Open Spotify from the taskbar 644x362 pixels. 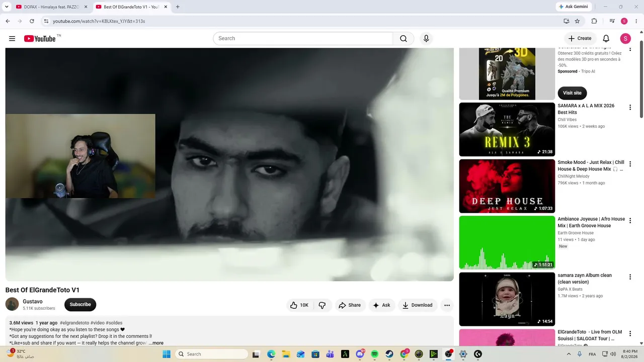click(x=374, y=354)
